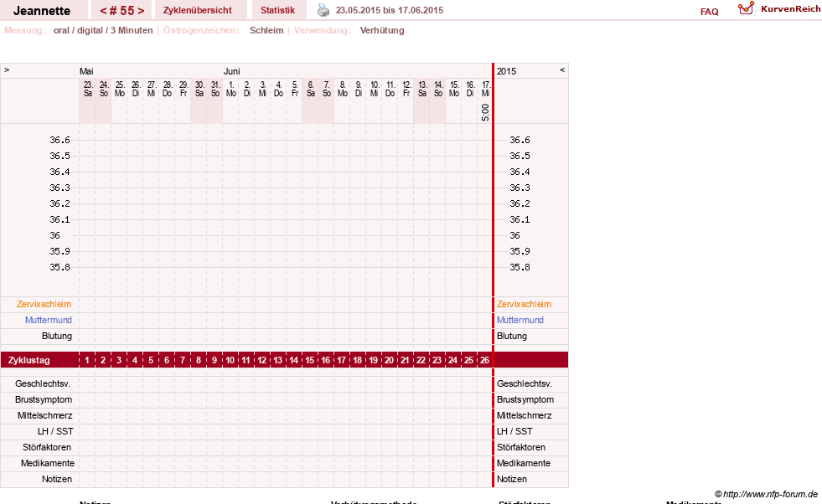This screenshot has width=822, height=504.
Task: Click the Zyklustag row header
Action: pos(28,361)
